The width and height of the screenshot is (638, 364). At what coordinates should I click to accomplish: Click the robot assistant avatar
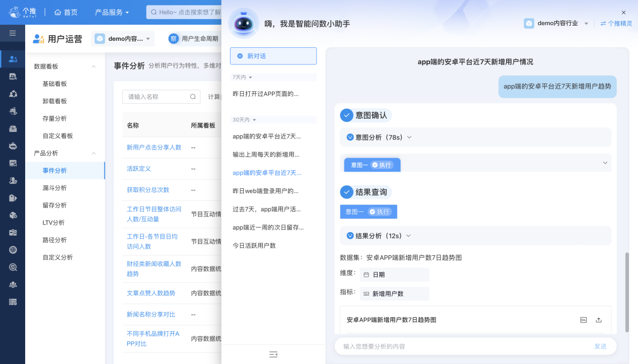(x=244, y=23)
